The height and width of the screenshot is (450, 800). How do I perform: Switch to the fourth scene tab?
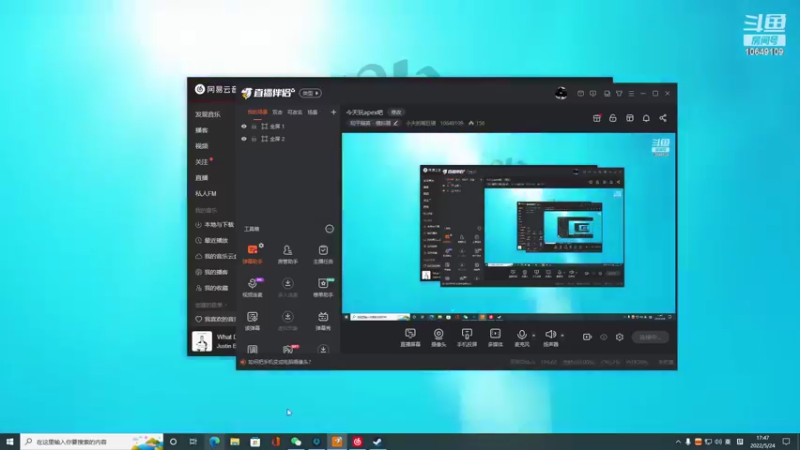point(312,112)
